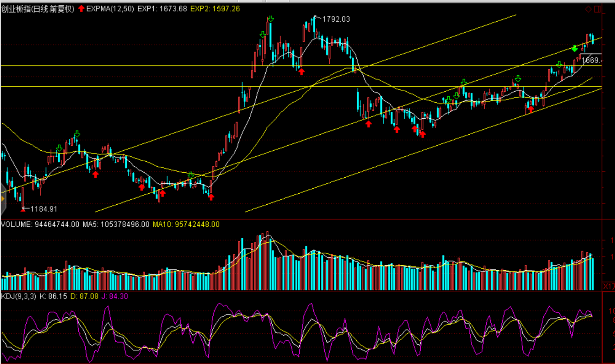Click the D: 87.08 yellow value label
Image resolution: width=615 pixels, height=364 pixels.
pos(84,296)
